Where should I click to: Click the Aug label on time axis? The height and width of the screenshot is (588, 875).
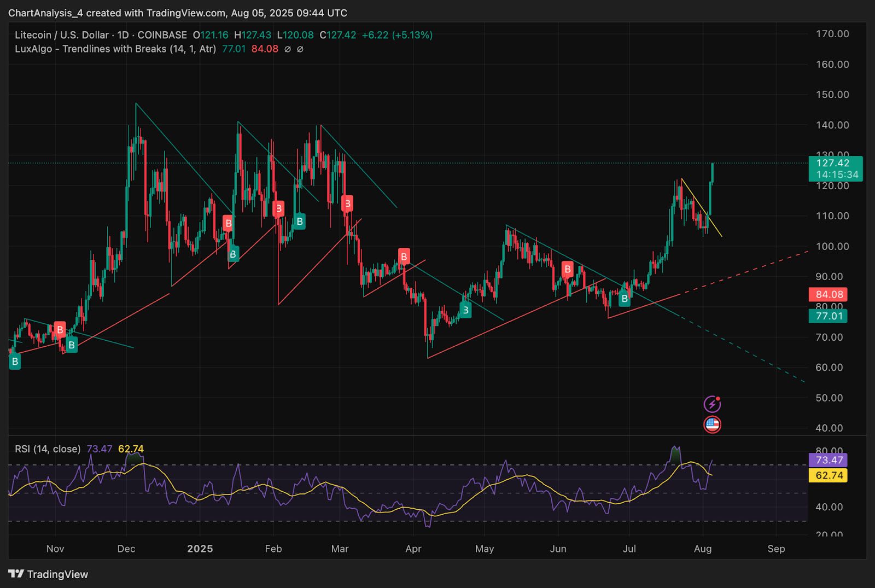click(703, 549)
